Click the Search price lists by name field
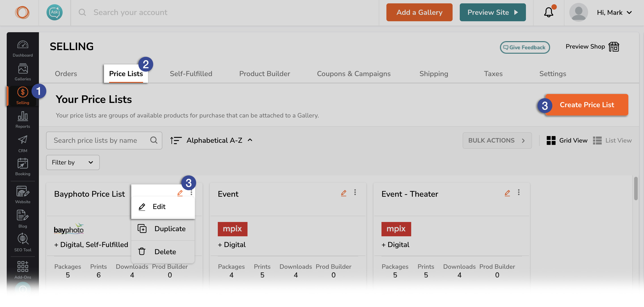The image size is (644, 307). tap(104, 140)
